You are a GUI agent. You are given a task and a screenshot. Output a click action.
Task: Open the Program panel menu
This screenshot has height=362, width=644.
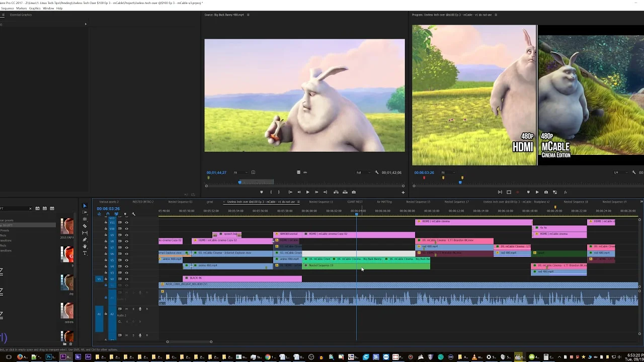coord(496,15)
